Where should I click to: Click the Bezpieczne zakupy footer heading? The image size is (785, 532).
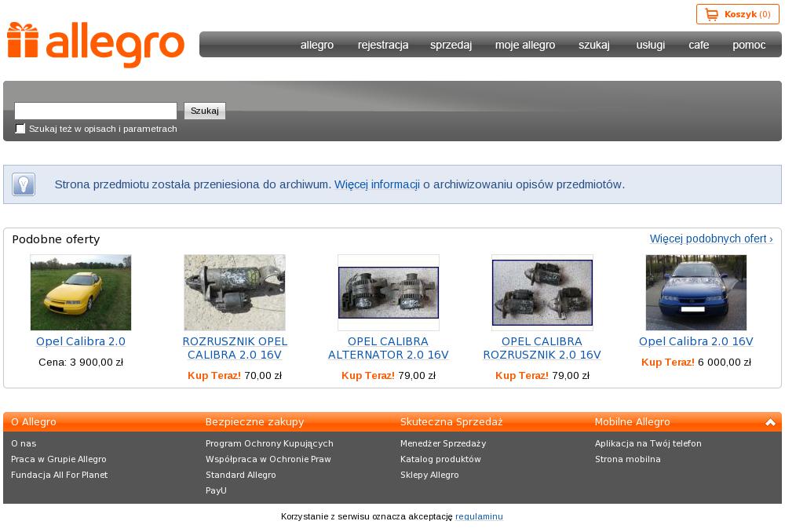[255, 422]
